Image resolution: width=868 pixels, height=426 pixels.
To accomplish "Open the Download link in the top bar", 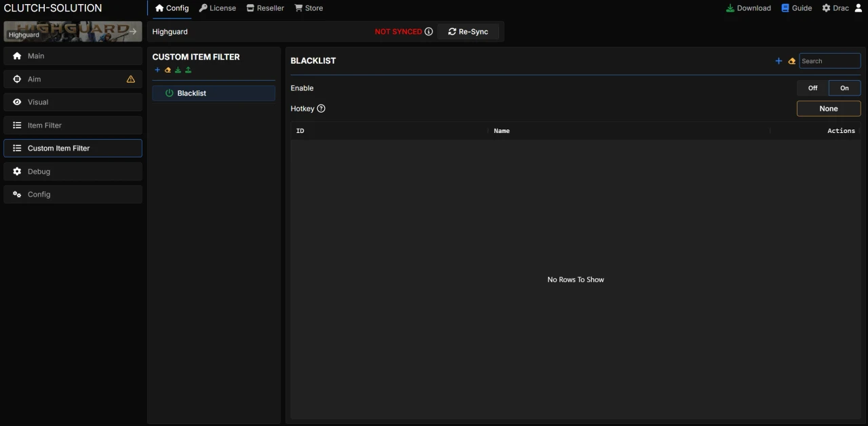I will tap(748, 8).
